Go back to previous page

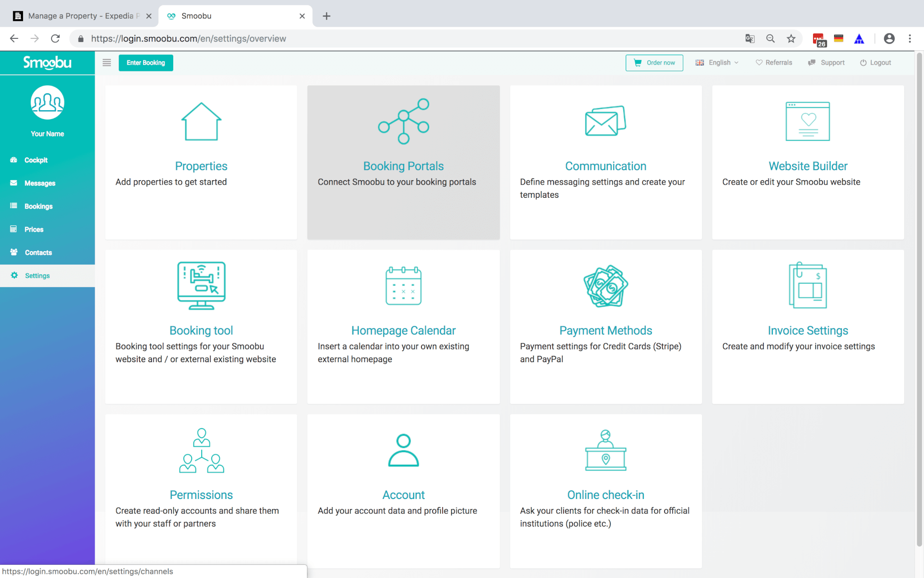point(14,39)
